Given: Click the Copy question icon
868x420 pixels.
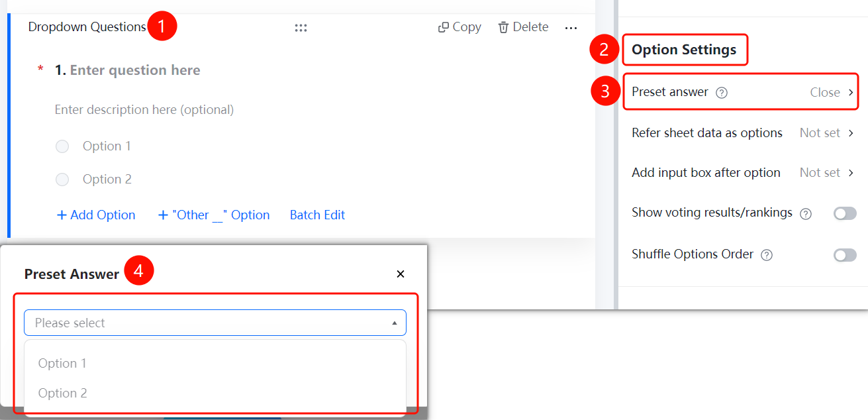Looking at the screenshot, I should click(444, 27).
